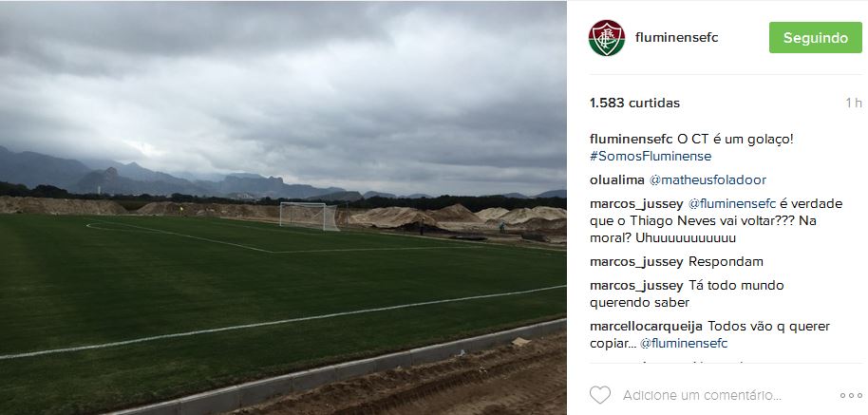Open olualima commenter profile
The width and height of the screenshot is (868, 415).
tap(617, 179)
